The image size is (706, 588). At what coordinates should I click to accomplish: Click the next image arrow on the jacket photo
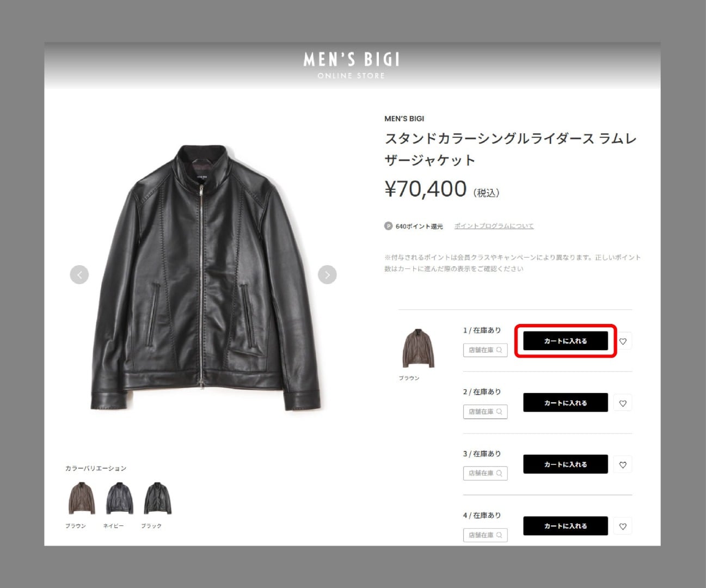pos(327,274)
